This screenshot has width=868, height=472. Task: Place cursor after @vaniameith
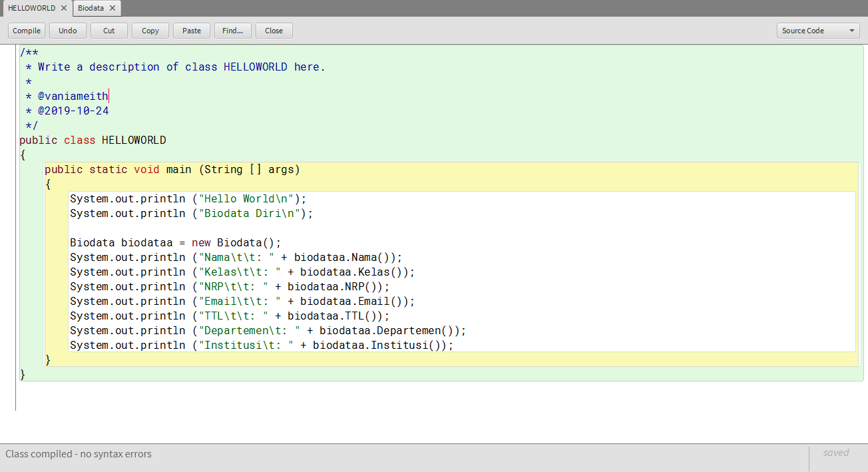108,96
